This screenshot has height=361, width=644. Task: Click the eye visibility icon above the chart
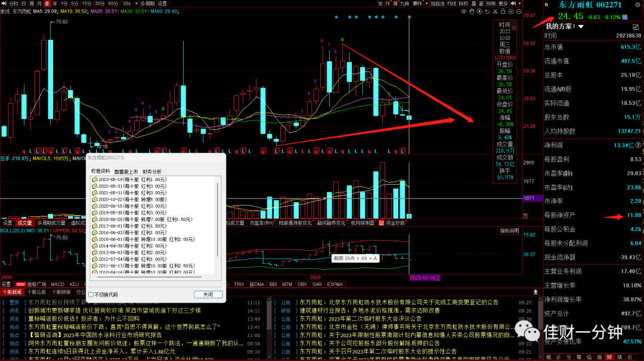coord(464,11)
